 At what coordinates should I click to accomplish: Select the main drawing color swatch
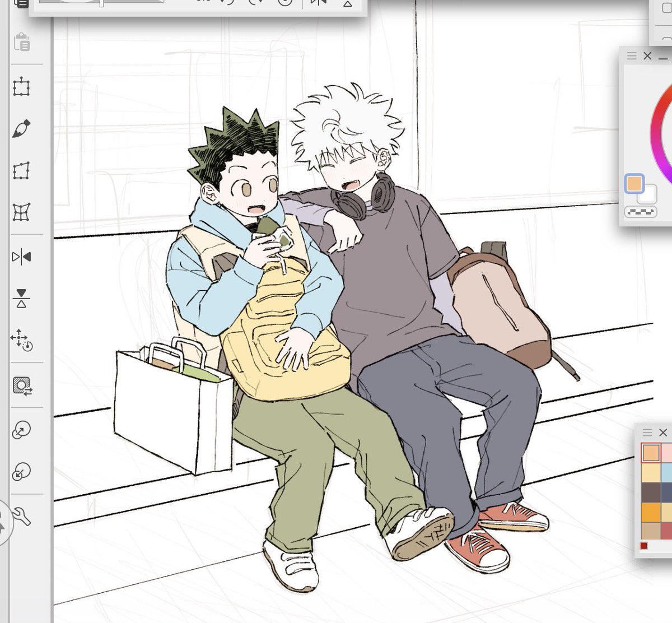coord(634,184)
